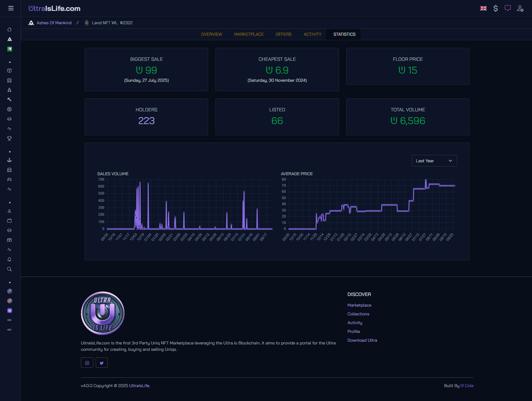Click the hammer auction icon in the sidebar
Image resolution: width=532 pixels, height=401 pixels.
pyautogui.click(x=9, y=99)
